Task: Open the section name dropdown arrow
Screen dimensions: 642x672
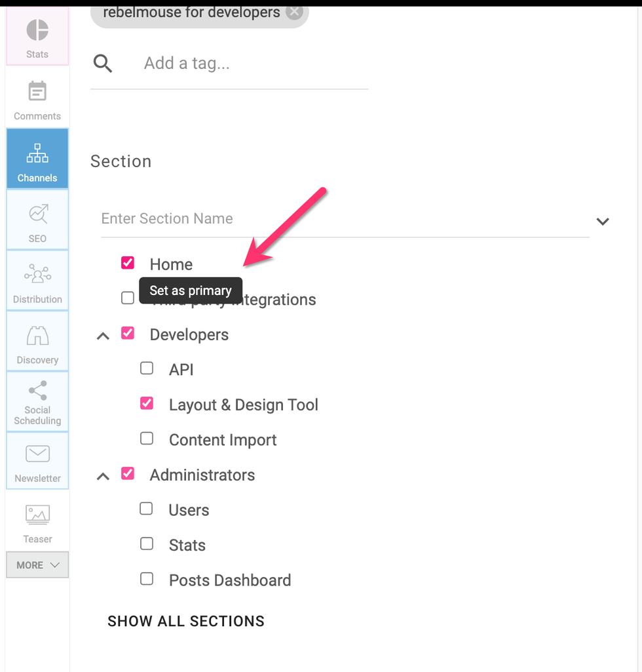Action: click(x=603, y=221)
